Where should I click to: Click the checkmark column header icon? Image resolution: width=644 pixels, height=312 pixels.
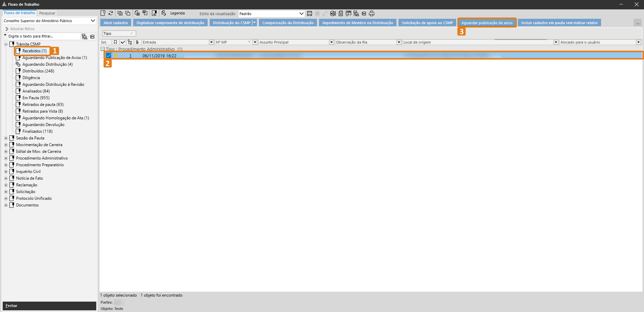(x=123, y=42)
